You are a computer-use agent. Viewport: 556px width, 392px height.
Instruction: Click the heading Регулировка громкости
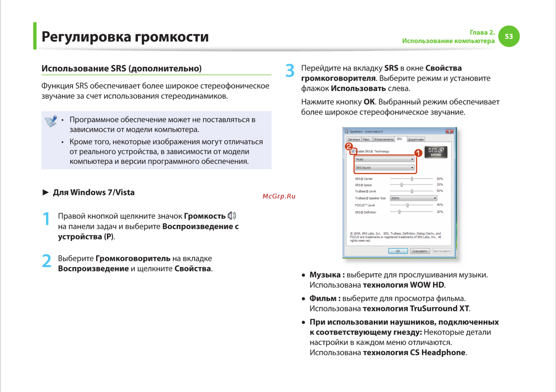click(x=125, y=37)
